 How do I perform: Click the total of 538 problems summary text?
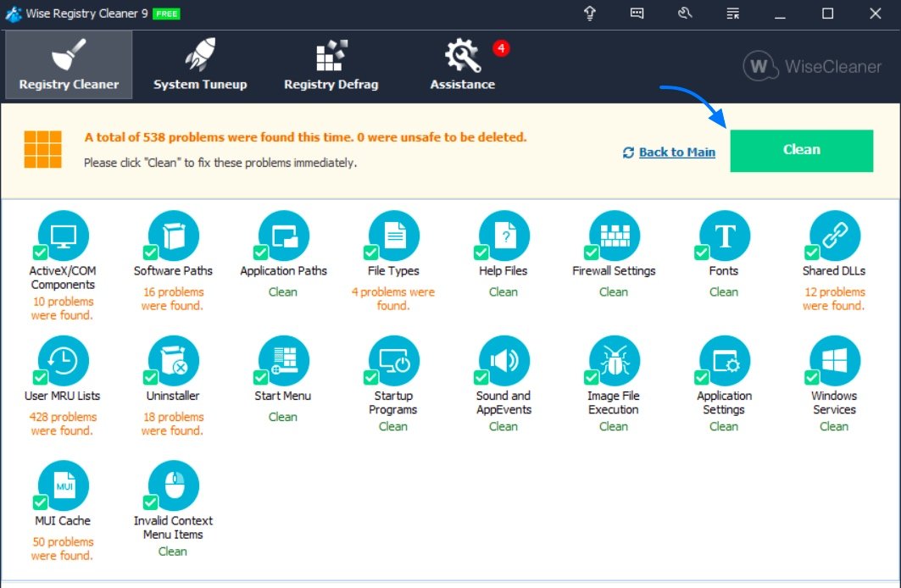pos(305,137)
